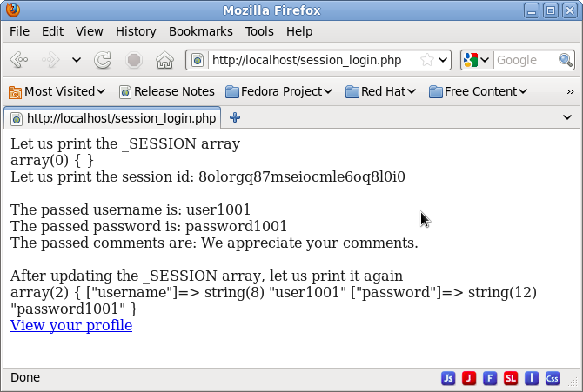Image resolution: width=583 pixels, height=392 pixels.
Task: Expand the Most Visited bookmarks dropdown
Action: pos(57,90)
